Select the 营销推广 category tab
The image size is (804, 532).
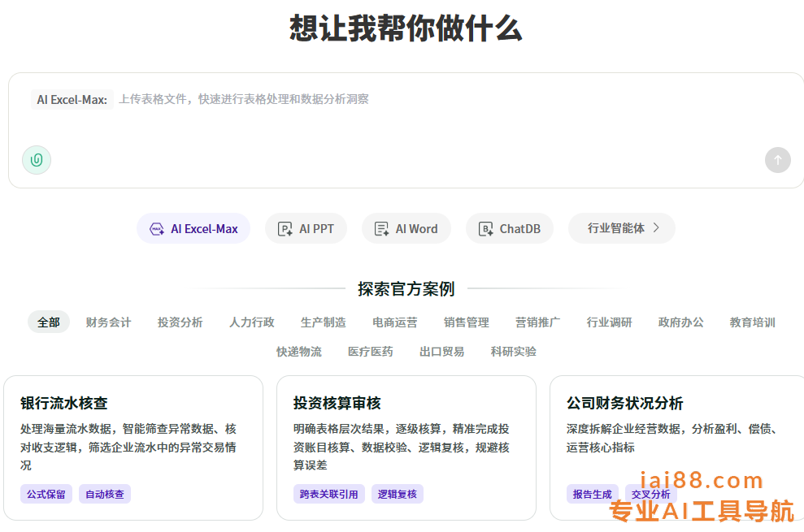point(538,322)
